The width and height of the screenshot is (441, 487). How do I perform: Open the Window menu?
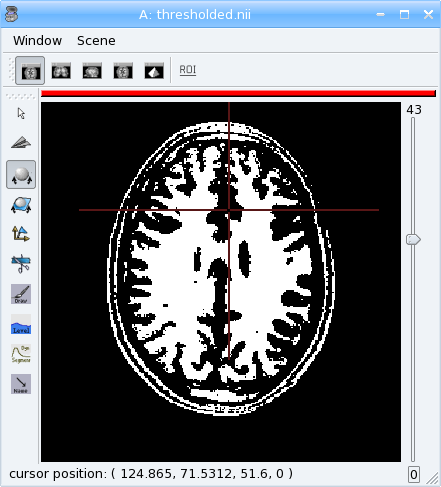[x=37, y=41]
